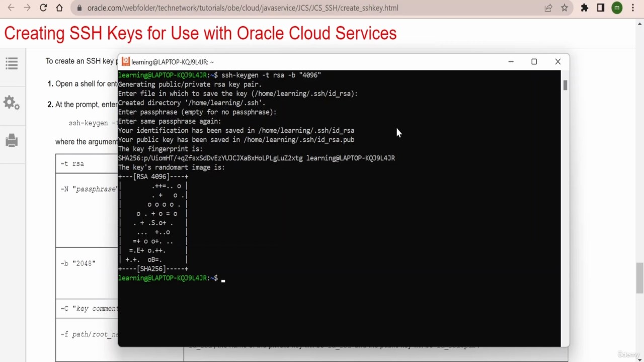This screenshot has width=644, height=362.
Task: Click the '[SHA256]' randomart footer
Action: pos(153,269)
